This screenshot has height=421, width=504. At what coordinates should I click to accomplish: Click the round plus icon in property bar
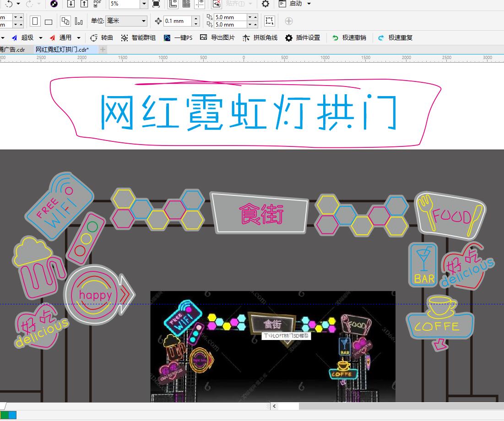289,21
